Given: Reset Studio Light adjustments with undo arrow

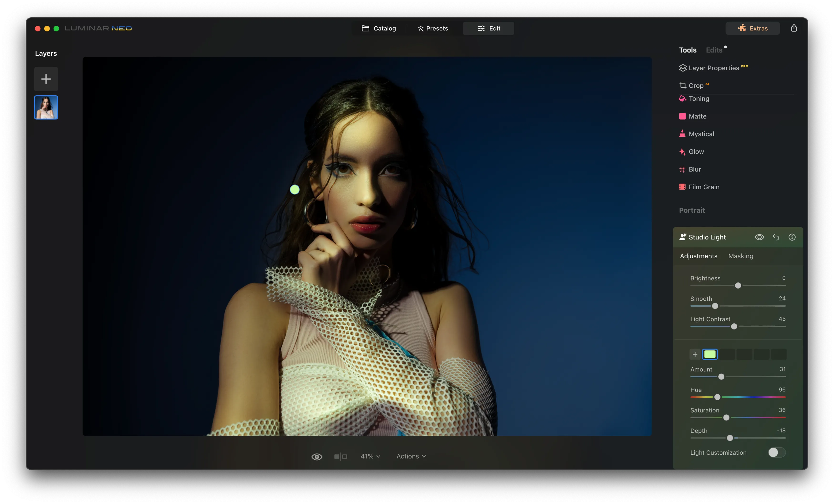Looking at the screenshot, I should pyautogui.click(x=775, y=237).
